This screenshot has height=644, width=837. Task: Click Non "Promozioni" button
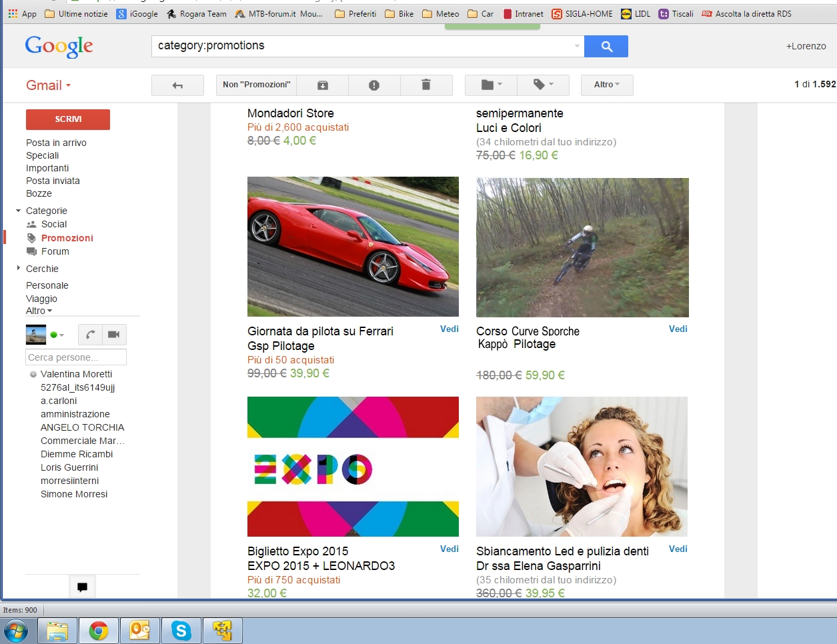click(256, 85)
